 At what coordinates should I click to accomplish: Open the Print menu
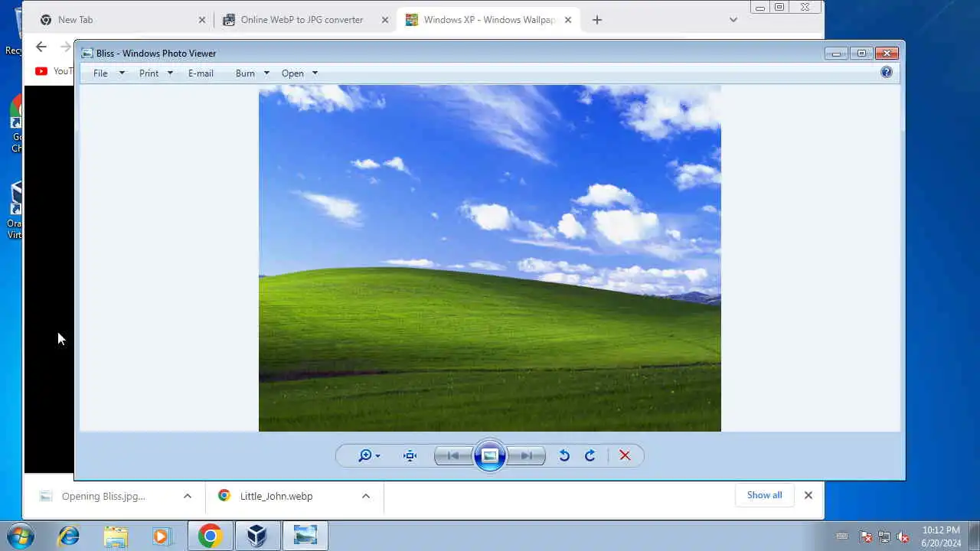[149, 73]
